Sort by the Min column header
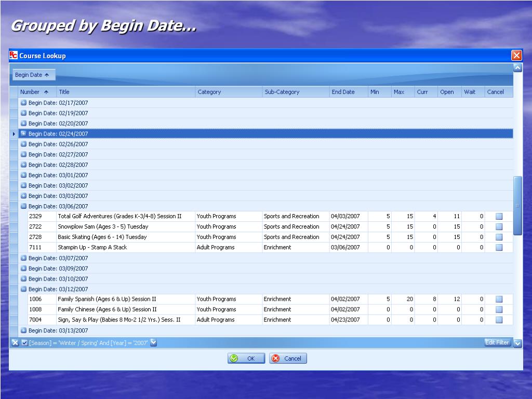Image resolution: width=532 pixels, height=399 pixels. (379, 92)
